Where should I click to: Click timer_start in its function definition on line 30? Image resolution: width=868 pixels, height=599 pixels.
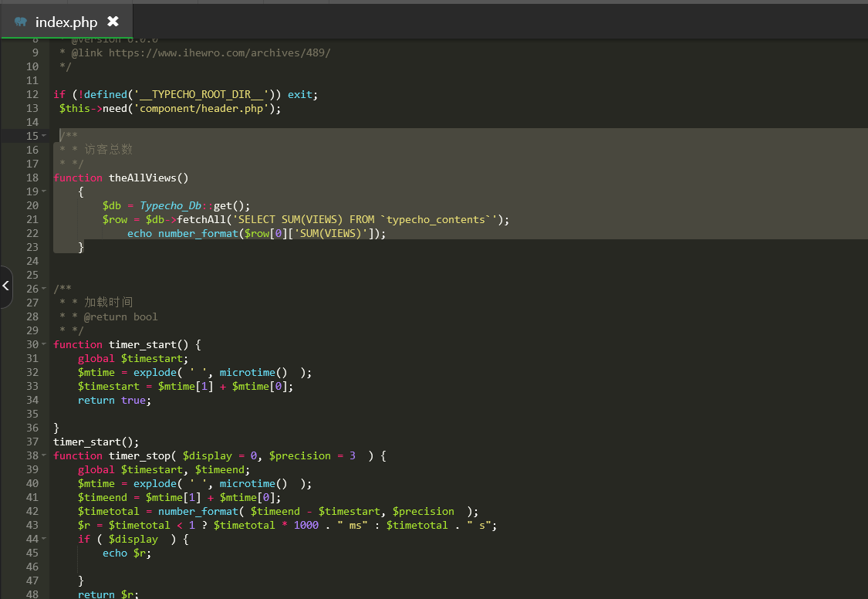tap(142, 345)
